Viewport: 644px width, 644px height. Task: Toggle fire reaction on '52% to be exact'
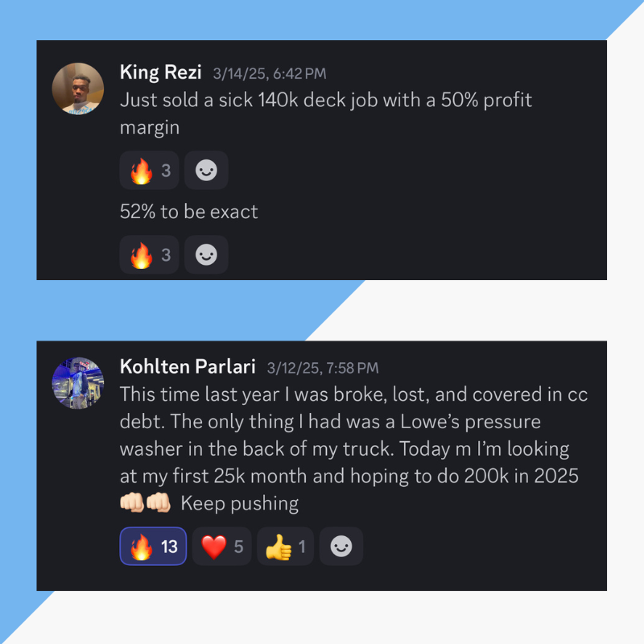(149, 254)
